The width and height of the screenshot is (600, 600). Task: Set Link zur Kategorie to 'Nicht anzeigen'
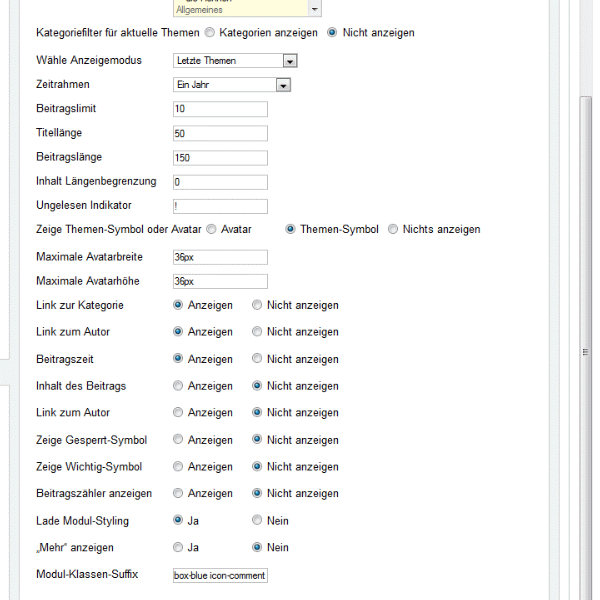point(258,305)
